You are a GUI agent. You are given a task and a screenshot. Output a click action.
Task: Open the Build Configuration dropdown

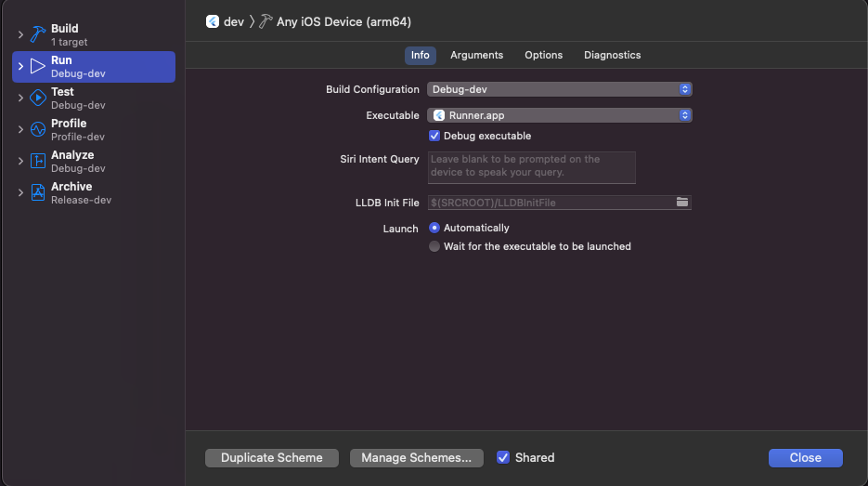(x=559, y=89)
